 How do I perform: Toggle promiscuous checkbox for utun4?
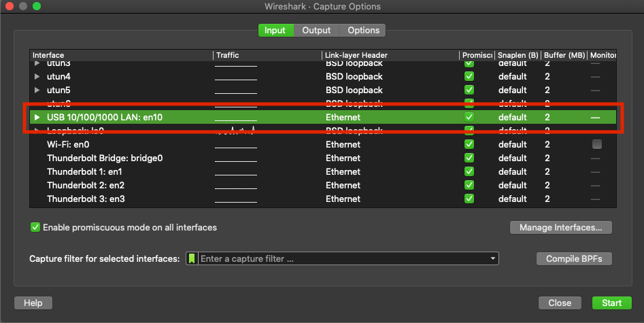pos(469,76)
